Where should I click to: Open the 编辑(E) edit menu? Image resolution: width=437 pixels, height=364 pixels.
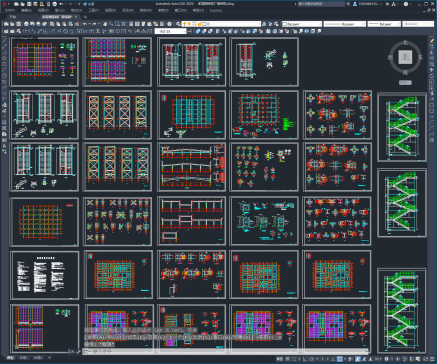(26, 10)
